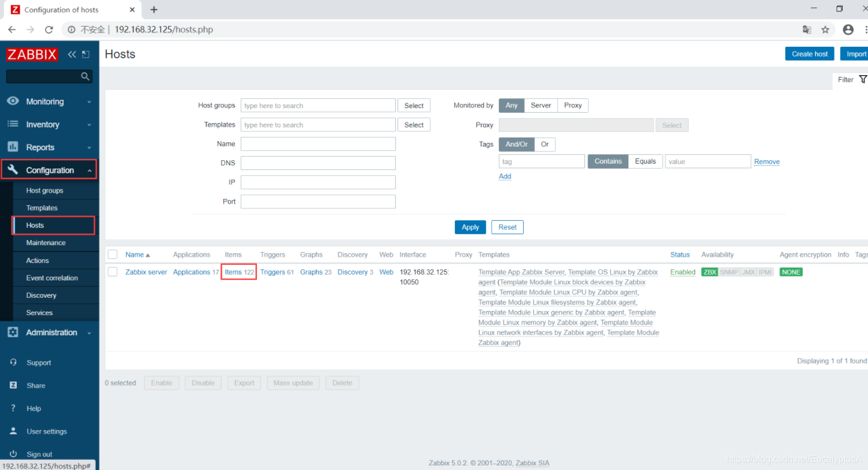The height and width of the screenshot is (470, 868).
Task: Click the Name filter input field
Action: 318,144
